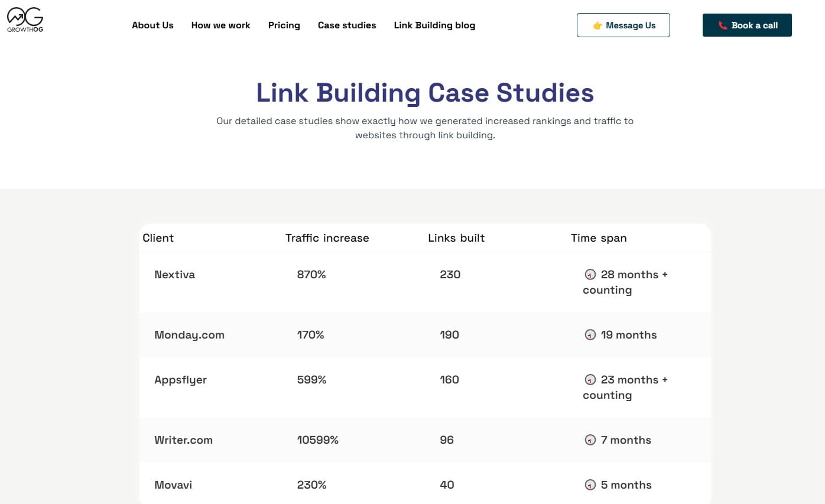The image size is (825, 504).
Task: Click the clock icon beside 5 months
Action: (590, 485)
